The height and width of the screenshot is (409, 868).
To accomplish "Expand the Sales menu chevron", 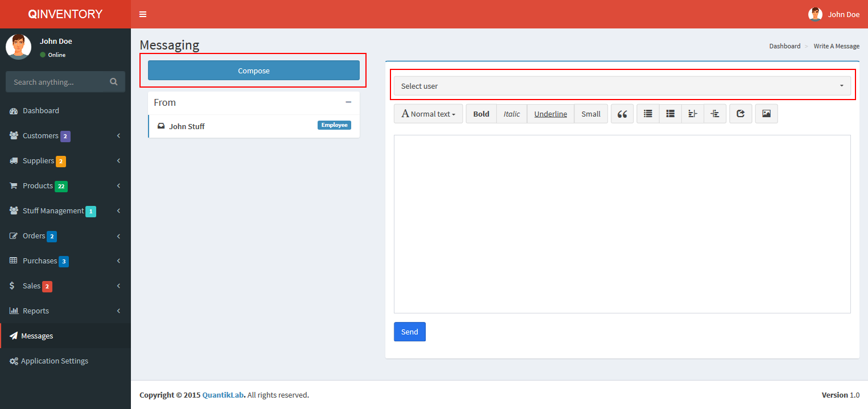I will point(118,286).
